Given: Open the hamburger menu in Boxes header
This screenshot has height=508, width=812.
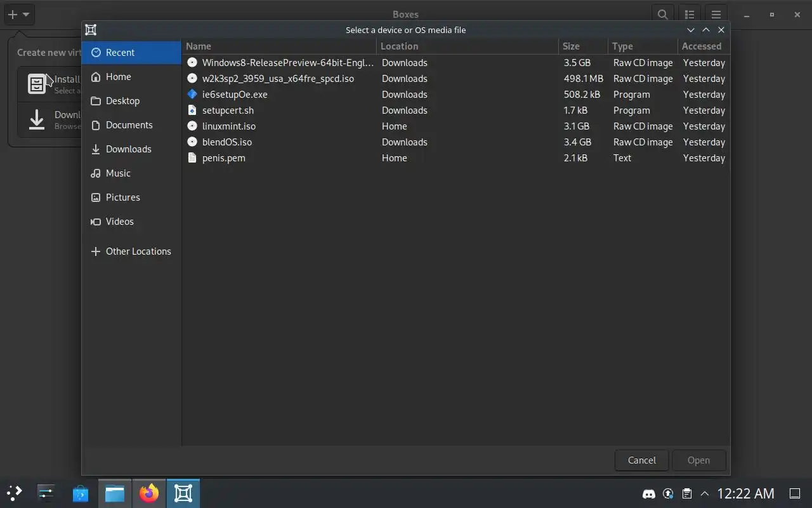Looking at the screenshot, I should (716, 15).
